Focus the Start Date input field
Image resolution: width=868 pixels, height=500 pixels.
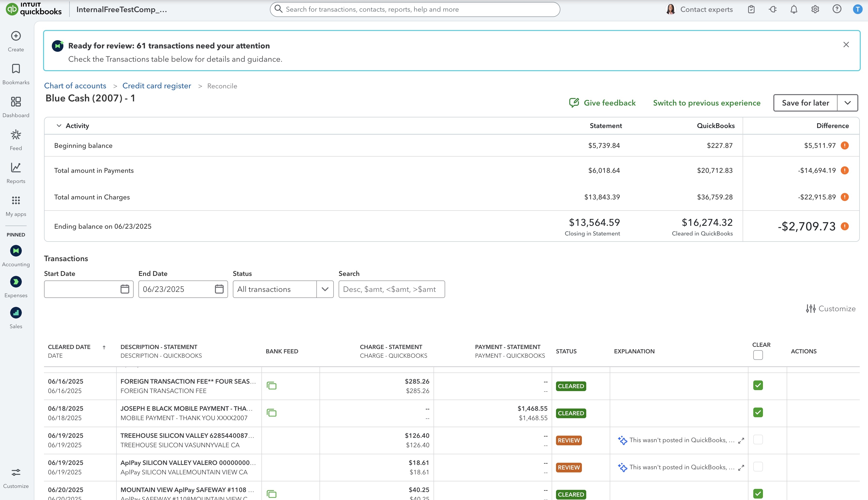(x=89, y=289)
